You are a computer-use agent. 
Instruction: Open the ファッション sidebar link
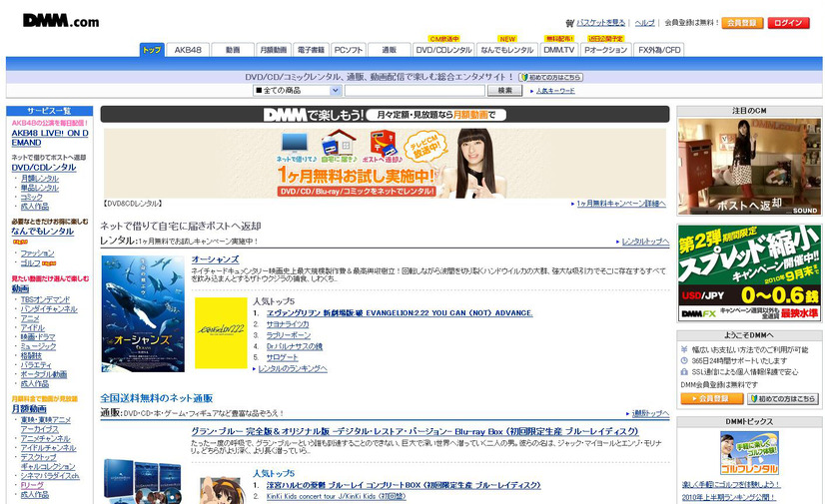point(37,253)
